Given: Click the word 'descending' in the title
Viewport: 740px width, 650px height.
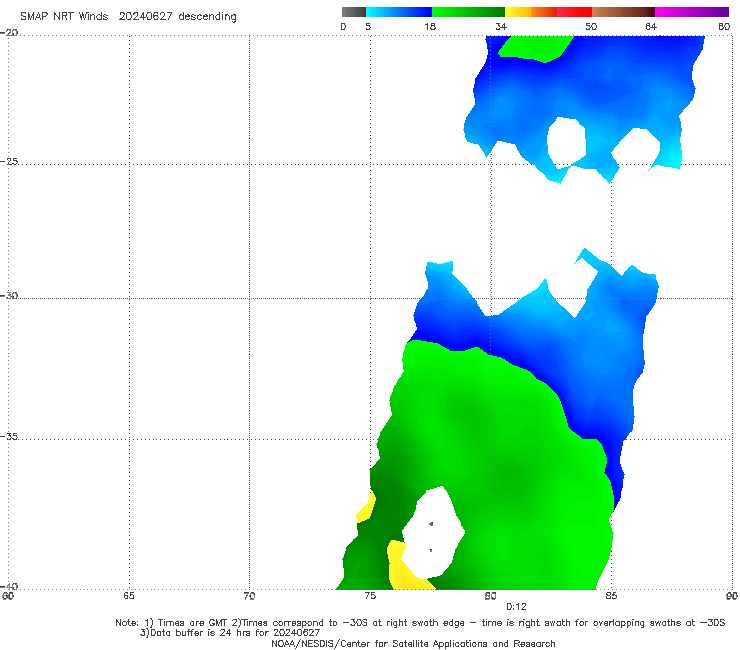Looking at the screenshot, I should pos(207,17).
